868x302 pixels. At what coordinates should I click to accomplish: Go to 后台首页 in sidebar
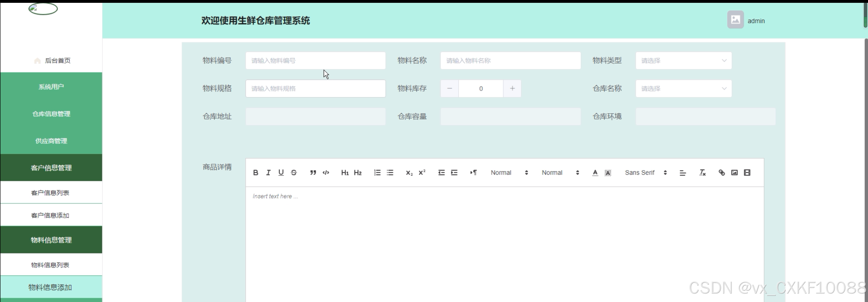click(51, 60)
